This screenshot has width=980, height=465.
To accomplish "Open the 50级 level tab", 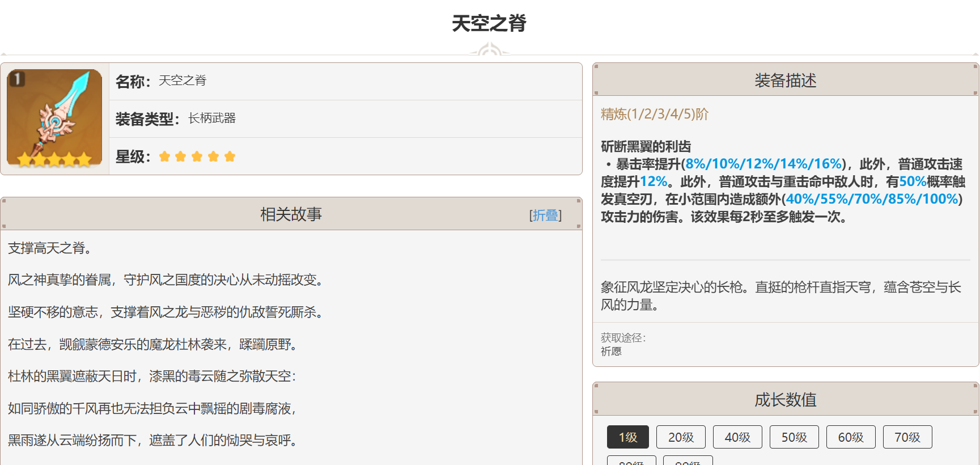I will pos(794,437).
